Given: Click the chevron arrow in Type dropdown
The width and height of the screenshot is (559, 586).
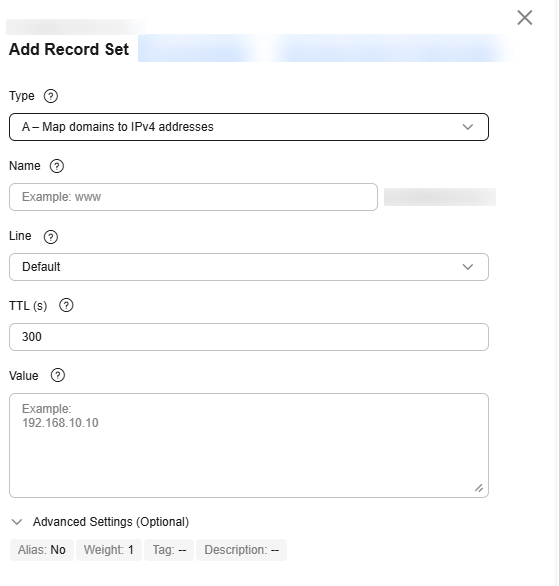Looking at the screenshot, I should pyautogui.click(x=468, y=127).
